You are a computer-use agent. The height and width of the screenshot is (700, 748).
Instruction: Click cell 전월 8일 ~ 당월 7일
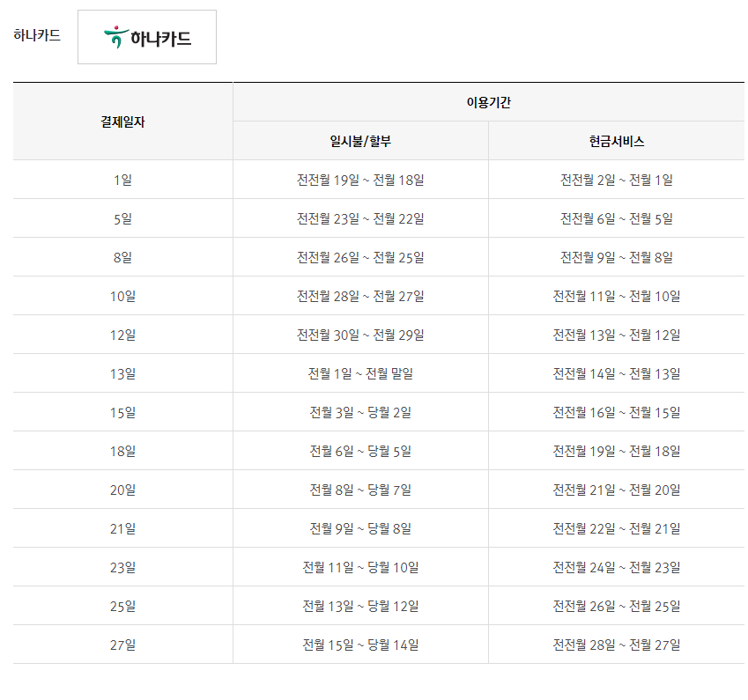click(x=360, y=490)
